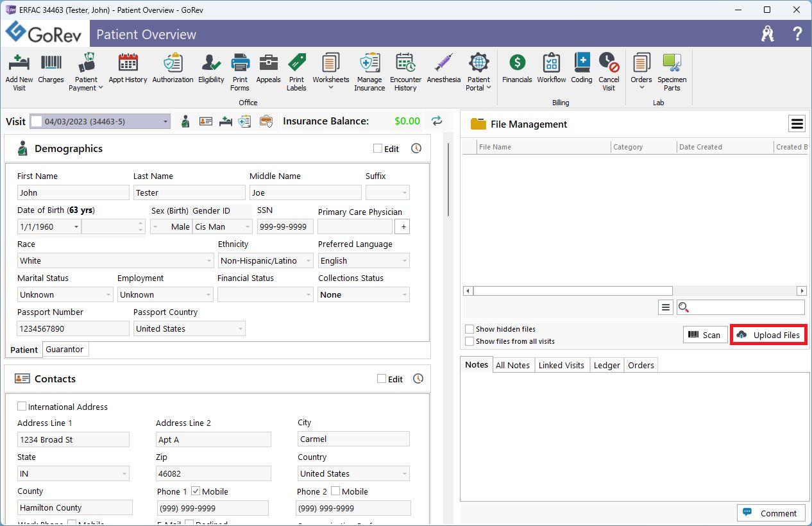Check Show hidden files
This screenshot has width=812, height=526.
click(x=469, y=329)
